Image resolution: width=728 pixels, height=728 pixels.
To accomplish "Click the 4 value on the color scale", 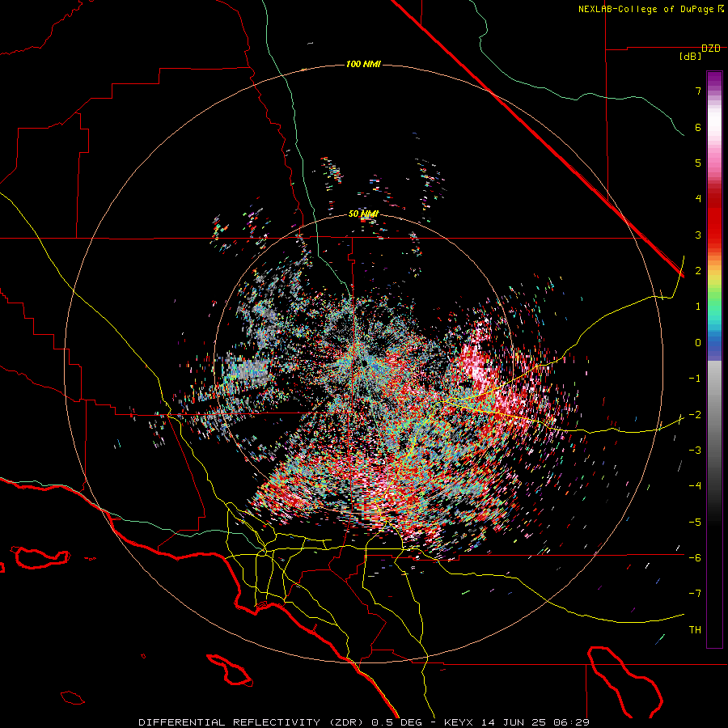I will click(698, 199).
